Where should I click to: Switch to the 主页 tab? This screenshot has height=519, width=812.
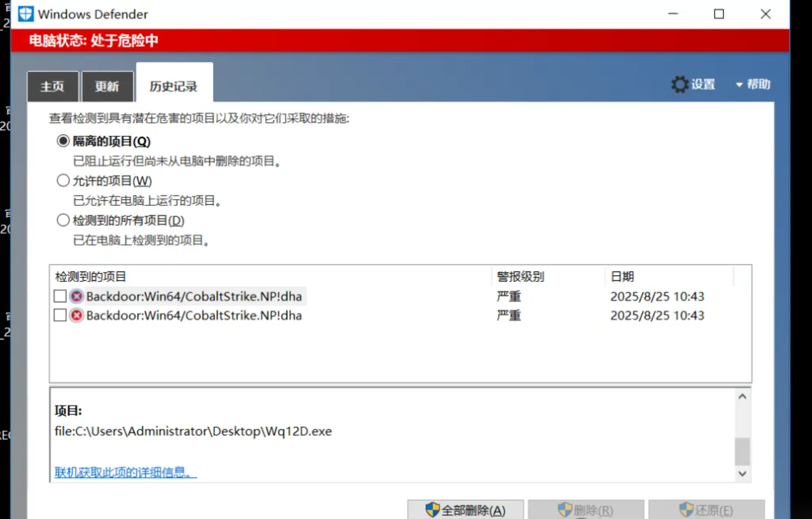(52, 85)
